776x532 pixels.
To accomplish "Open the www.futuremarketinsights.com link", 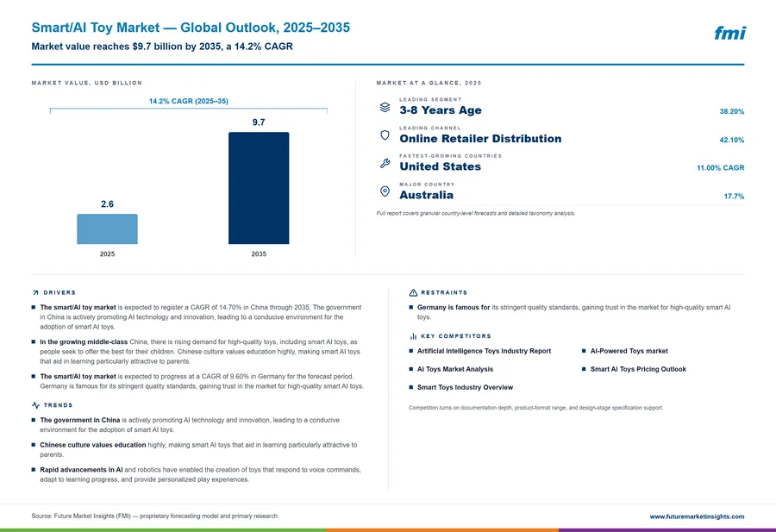I will [697, 516].
